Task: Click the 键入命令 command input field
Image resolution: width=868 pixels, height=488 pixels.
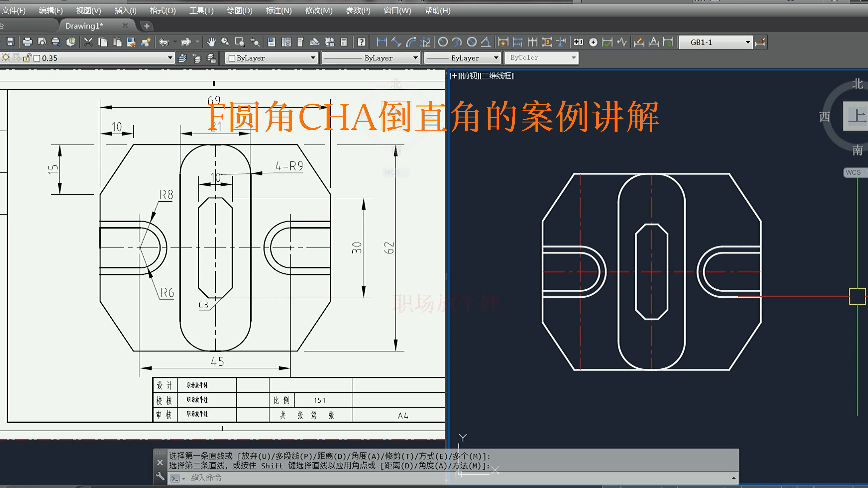Action: point(236,478)
